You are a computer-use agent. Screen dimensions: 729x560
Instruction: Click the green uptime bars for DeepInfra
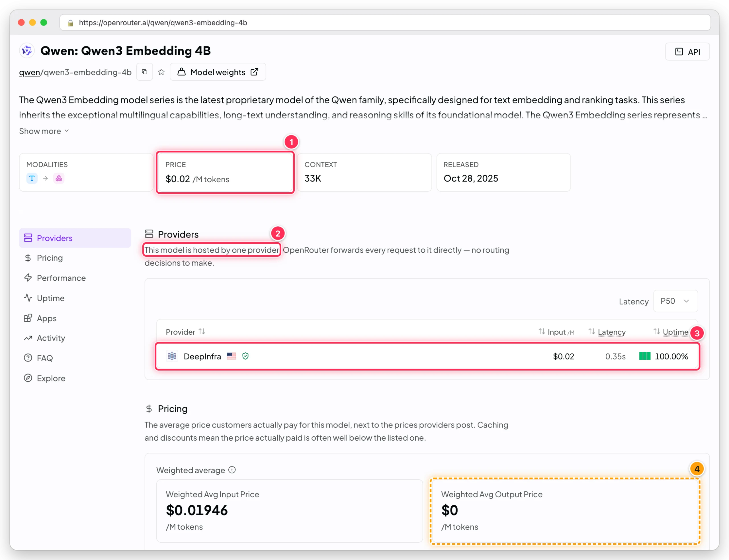(645, 356)
